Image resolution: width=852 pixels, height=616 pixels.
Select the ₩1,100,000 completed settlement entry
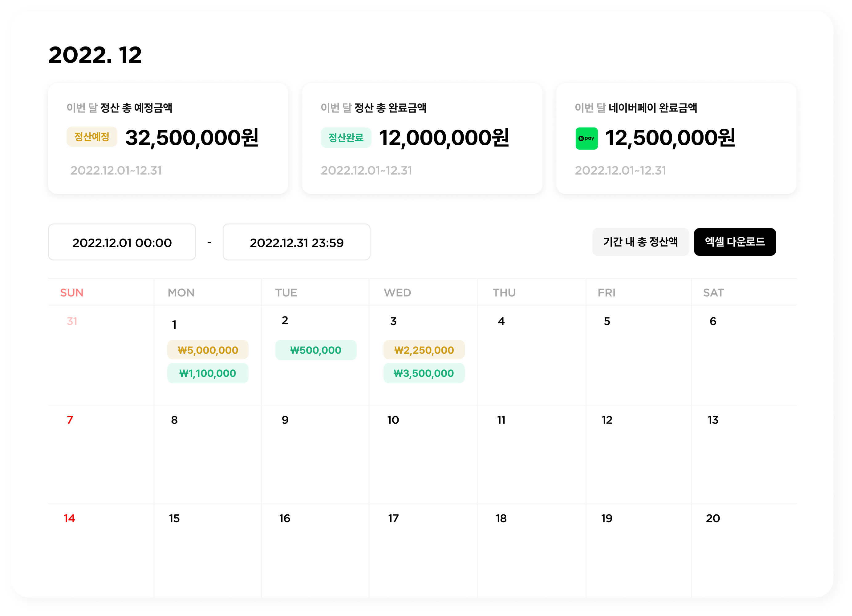(x=208, y=373)
